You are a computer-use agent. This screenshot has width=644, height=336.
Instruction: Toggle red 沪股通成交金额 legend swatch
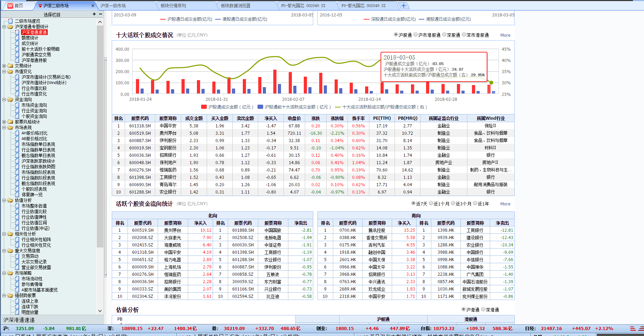pos(204,107)
